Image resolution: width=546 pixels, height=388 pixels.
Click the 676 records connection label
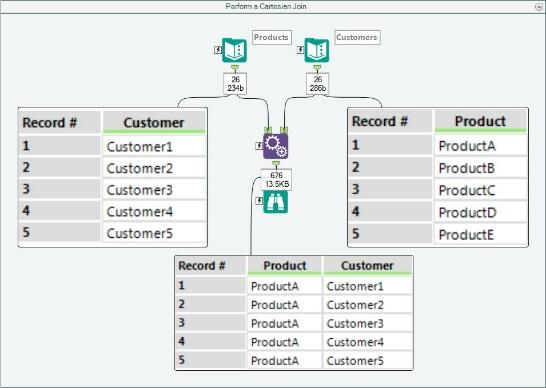[x=276, y=179]
